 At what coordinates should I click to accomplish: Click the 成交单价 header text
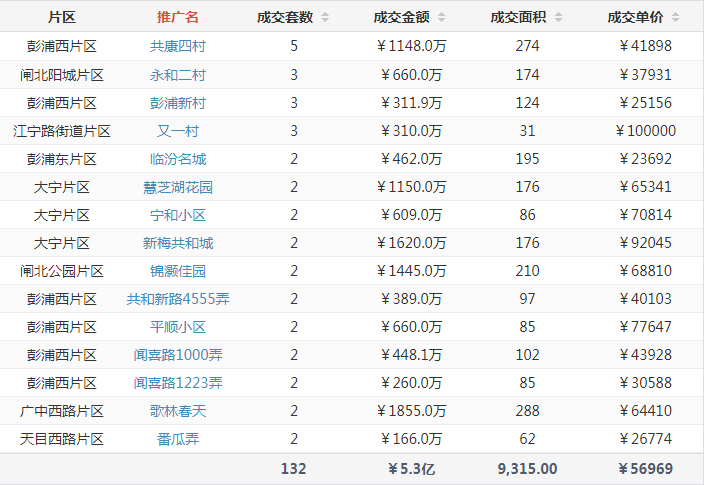[x=635, y=18]
